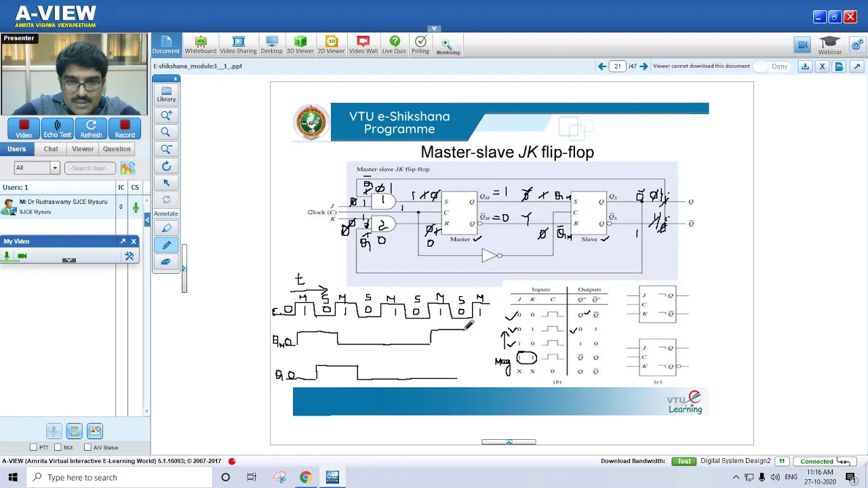Open Live Quiz module
The image size is (868, 488).
(x=394, y=45)
